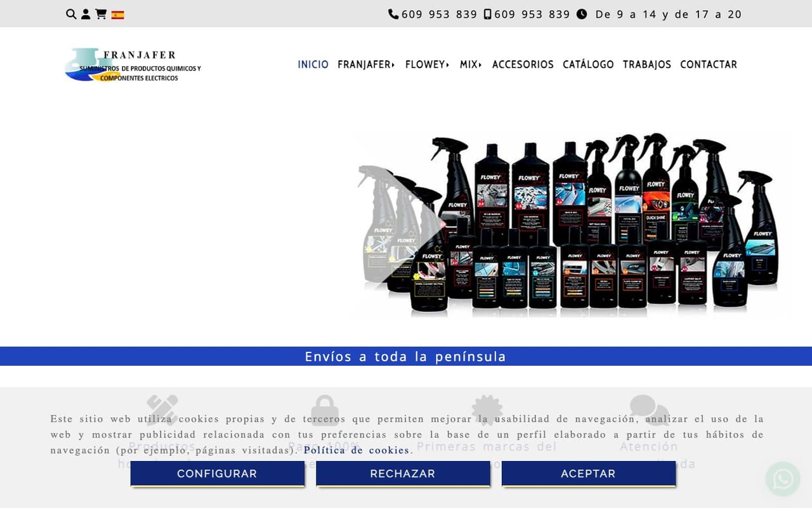Click the CONFIGURAR cookies button
The height and width of the screenshot is (508, 812).
pos(217,474)
